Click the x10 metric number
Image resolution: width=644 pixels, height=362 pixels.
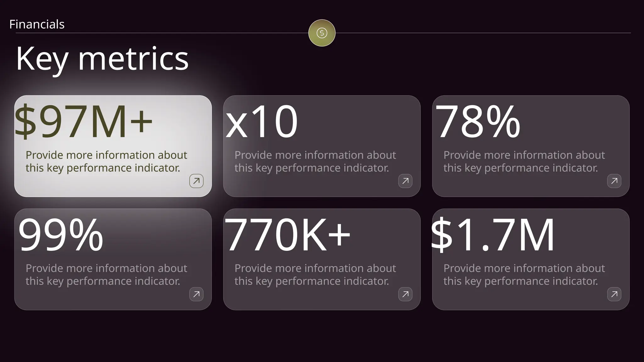(262, 122)
